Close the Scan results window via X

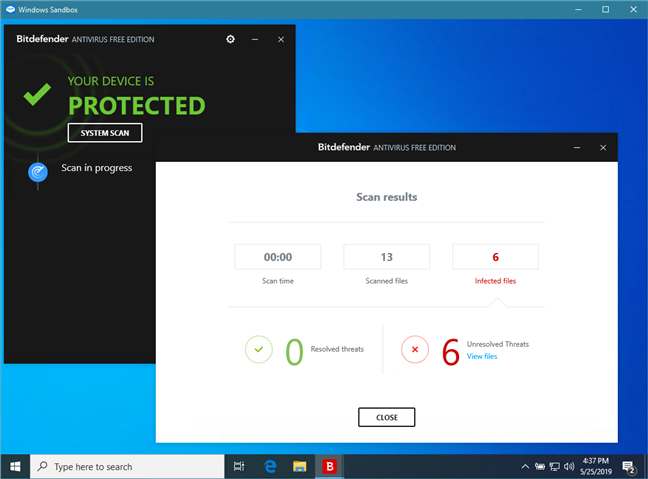pyautogui.click(x=603, y=148)
